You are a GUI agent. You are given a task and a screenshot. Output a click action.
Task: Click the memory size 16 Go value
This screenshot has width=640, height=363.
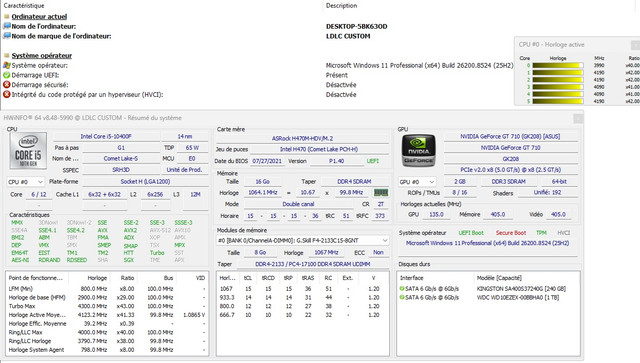click(x=262, y=182)
